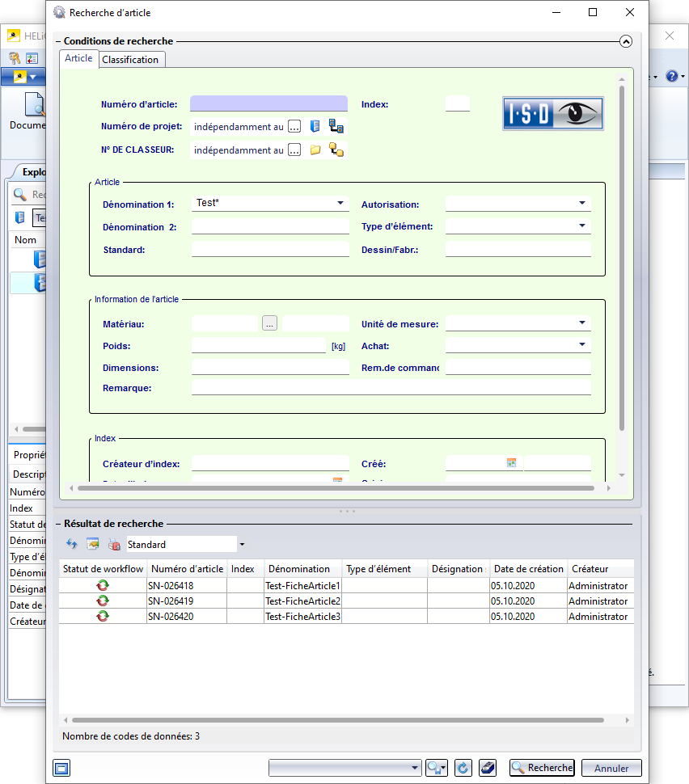Expand the Autorisation dropdown

pyautogui.click(x=582, y=203)
